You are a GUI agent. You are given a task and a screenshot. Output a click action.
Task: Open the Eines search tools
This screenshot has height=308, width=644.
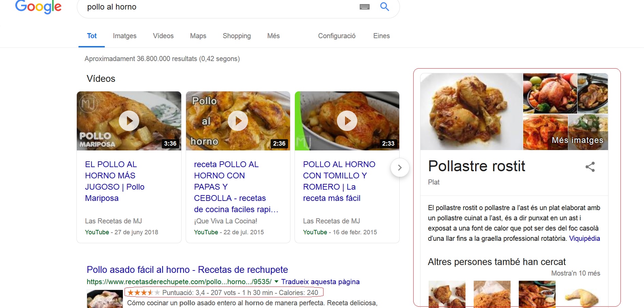point(381,36)
